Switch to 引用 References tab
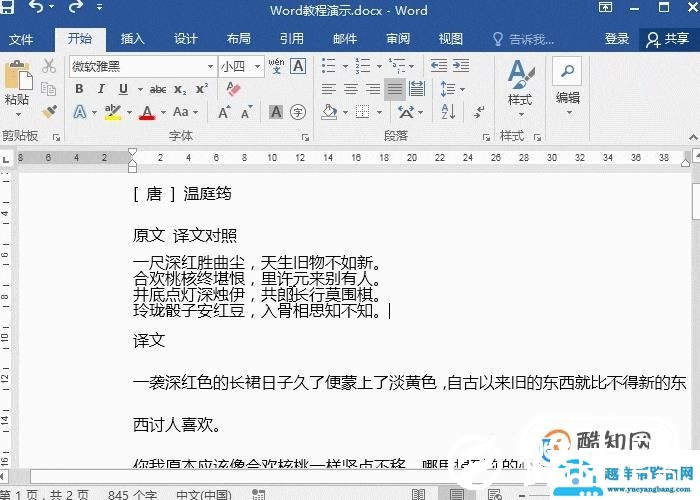This screenshot has height=500, width=700. tap(292, 39)
